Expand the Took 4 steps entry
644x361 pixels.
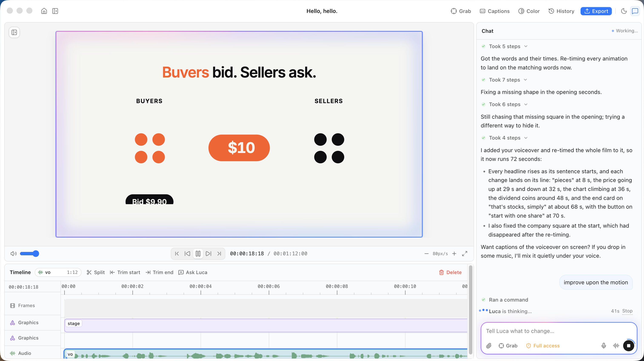point(505,138)
